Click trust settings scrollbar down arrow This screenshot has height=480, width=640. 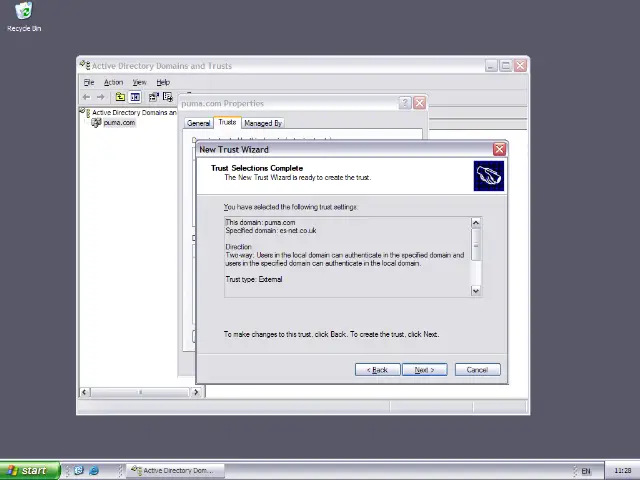click(476, 291)
